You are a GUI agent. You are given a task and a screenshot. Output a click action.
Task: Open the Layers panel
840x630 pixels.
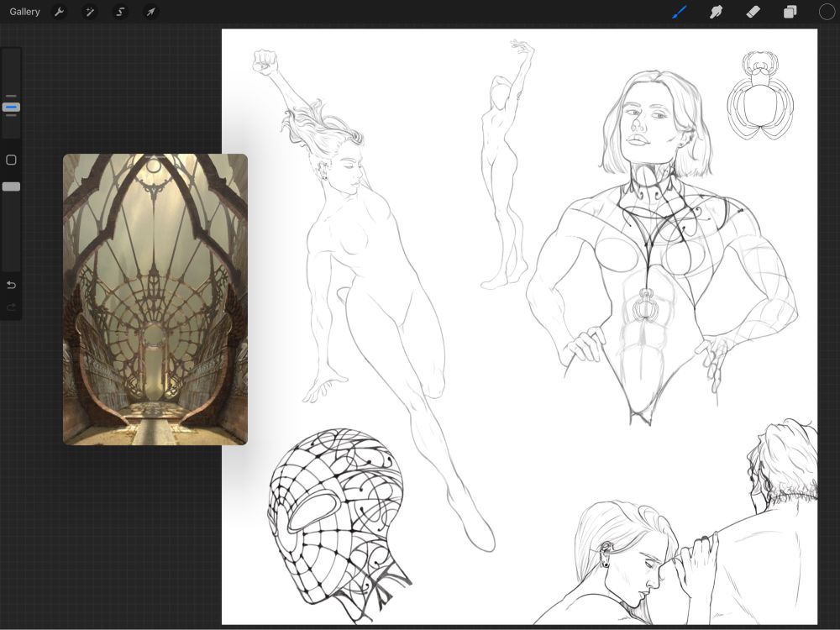click(789, 12)
